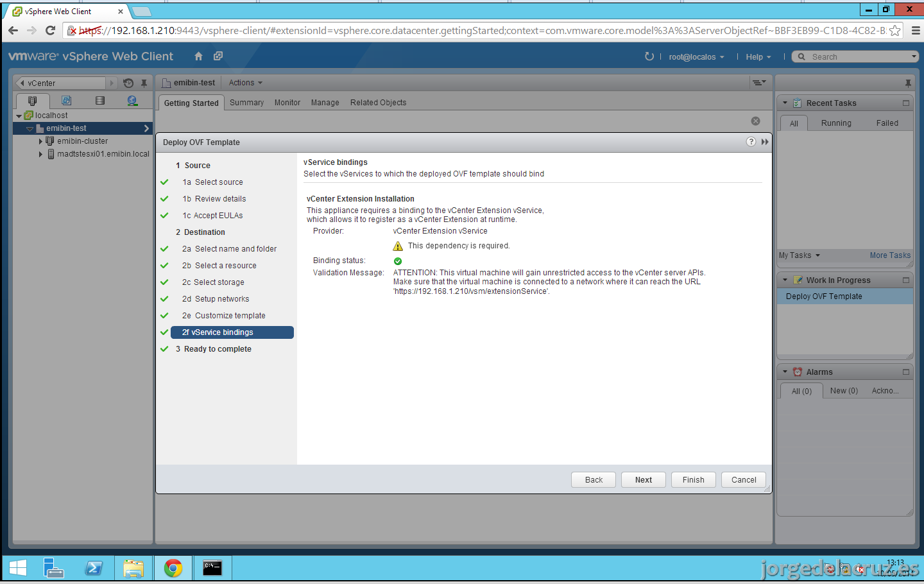Click the Finish button

coord(694,480)
